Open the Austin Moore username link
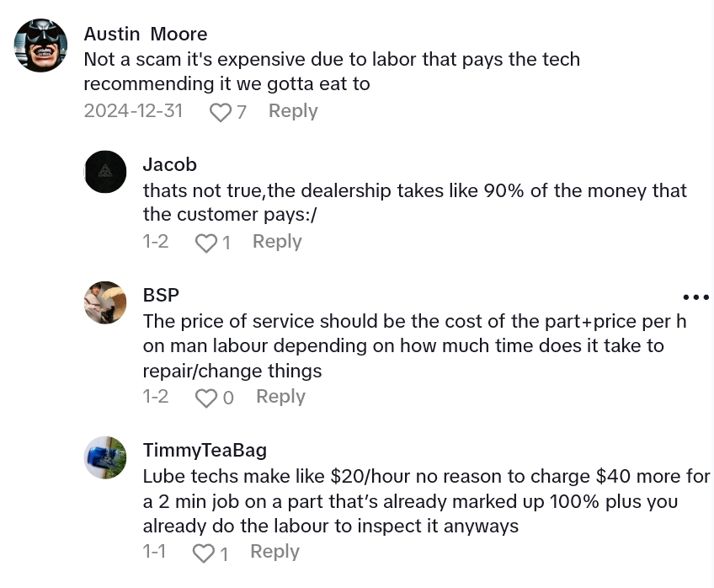 click(146, 34)
